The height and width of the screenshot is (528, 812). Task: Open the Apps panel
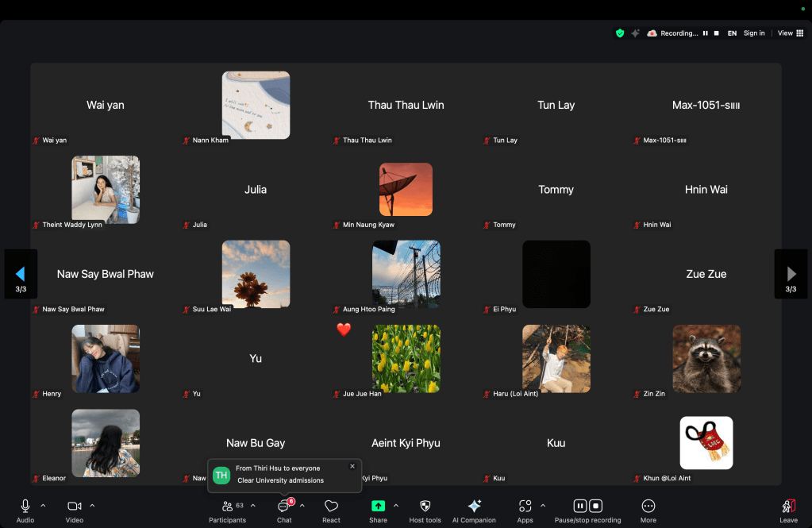pyautogui.click(x=525, y=507)
